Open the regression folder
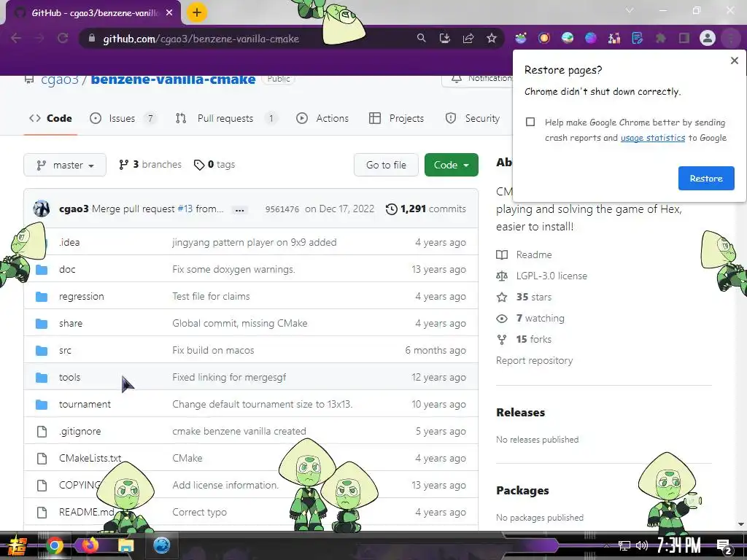747x560 pixels. click(82, 296)
